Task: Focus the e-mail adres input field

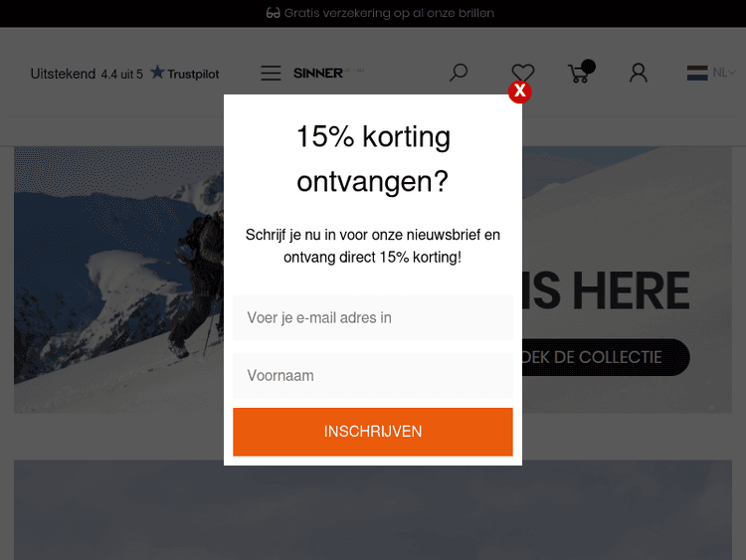Action: (x=373, y=318)
